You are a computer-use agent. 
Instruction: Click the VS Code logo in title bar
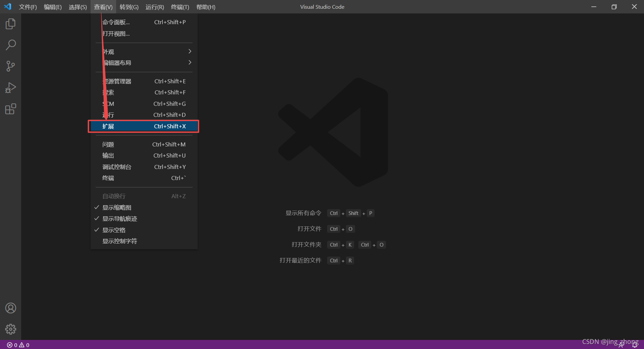click(8, 7)
